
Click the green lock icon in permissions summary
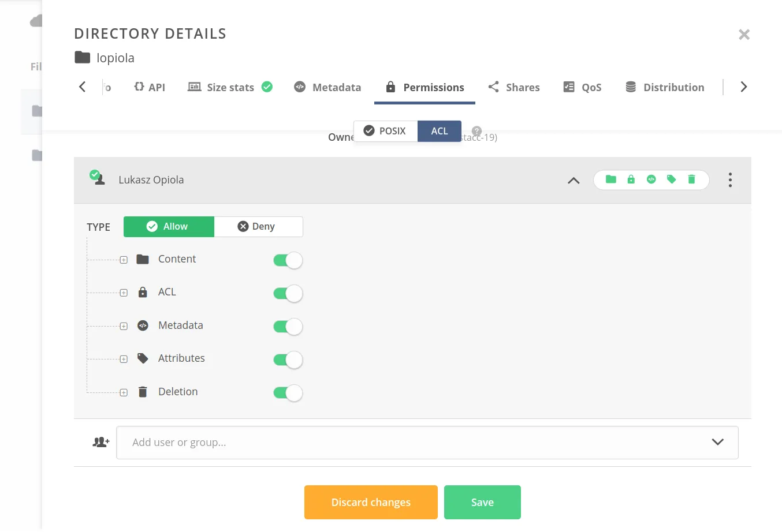[631, 179]
